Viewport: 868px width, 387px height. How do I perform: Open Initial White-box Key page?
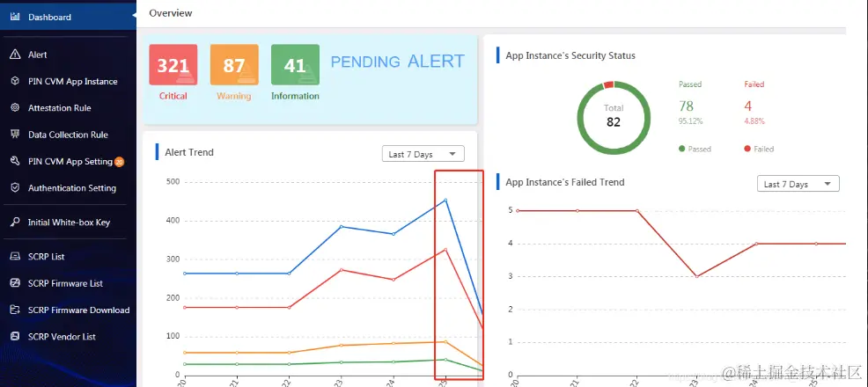pos(68,223)
